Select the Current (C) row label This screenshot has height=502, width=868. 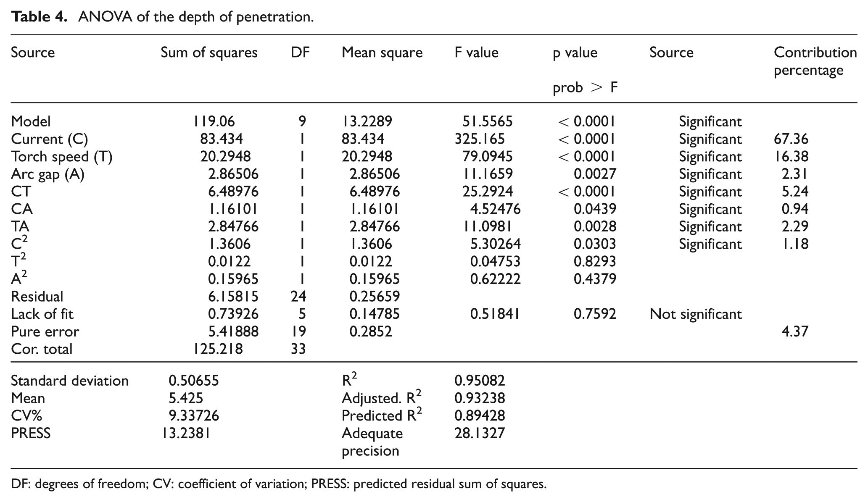(x=50, y=139)
